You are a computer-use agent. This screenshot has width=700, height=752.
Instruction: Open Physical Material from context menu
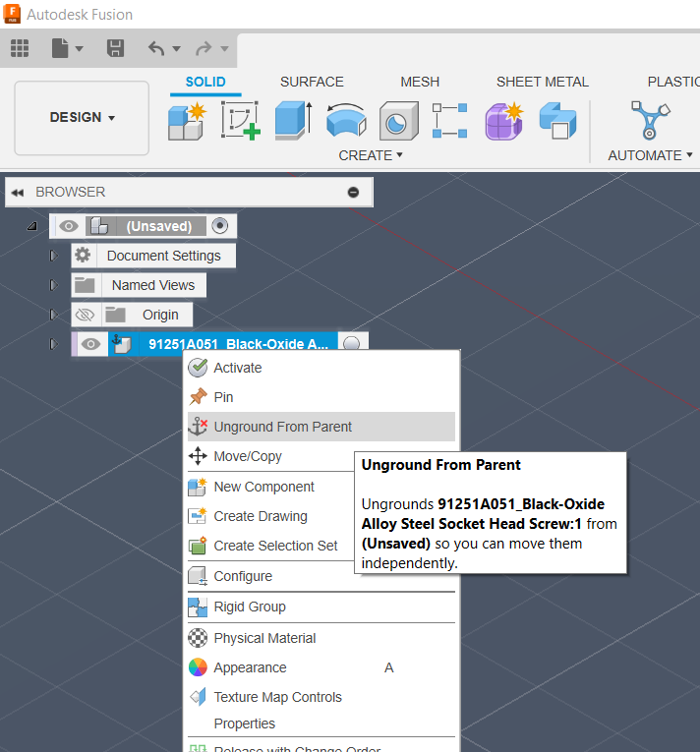[x=321, y=638]
